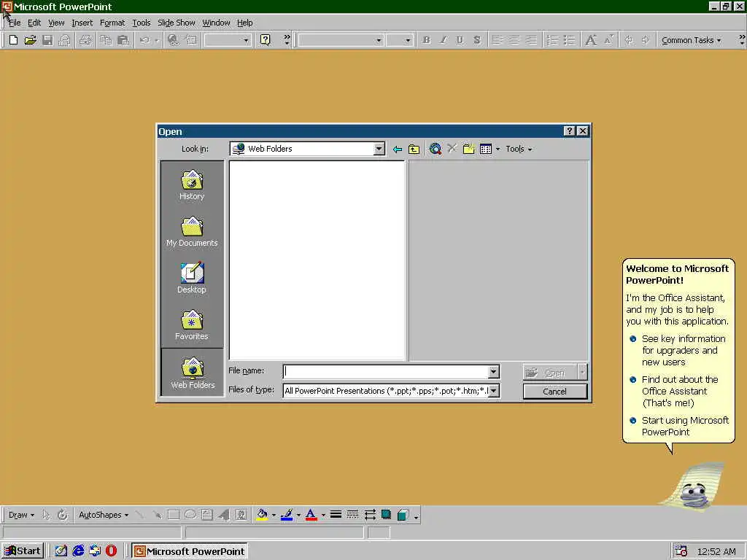Screen dimensions: 747x560
Task: Open the File menu
Action: pos(15,23)
